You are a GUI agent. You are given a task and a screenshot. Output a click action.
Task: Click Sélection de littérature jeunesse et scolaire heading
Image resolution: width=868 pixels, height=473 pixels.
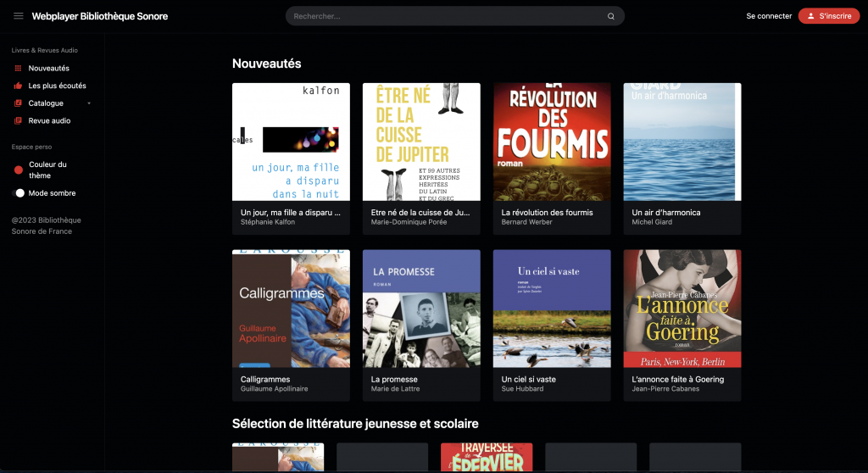pyautogui.click(x=355, y=424)
